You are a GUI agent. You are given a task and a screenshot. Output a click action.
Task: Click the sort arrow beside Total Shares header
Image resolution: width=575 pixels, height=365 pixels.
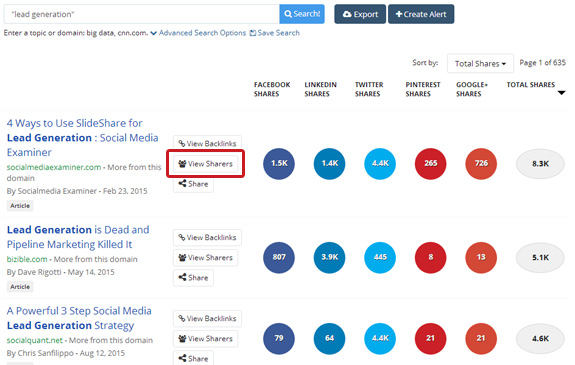coord(561,93)
